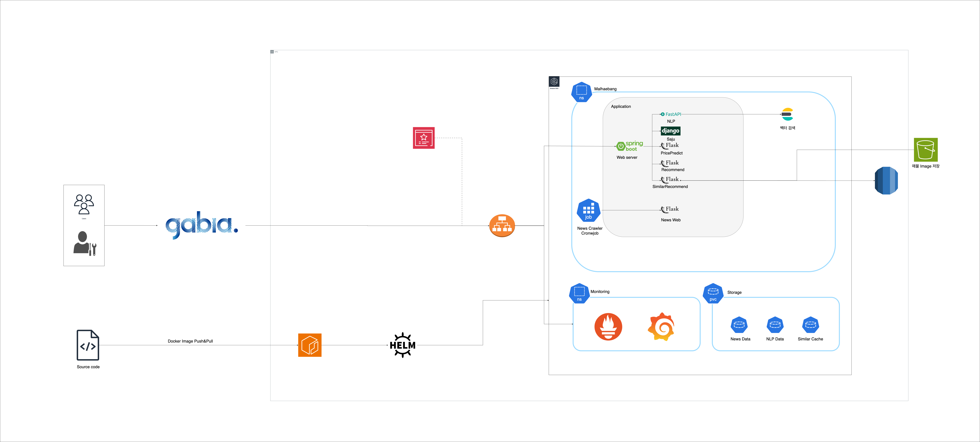
Task: Click the small VPC icon at the frame corner
Action: [272, 52]
